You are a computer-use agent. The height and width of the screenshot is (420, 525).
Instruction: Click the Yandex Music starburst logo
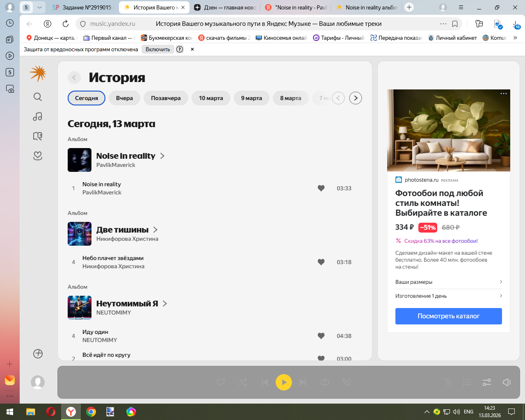click(x=38, y=74)
